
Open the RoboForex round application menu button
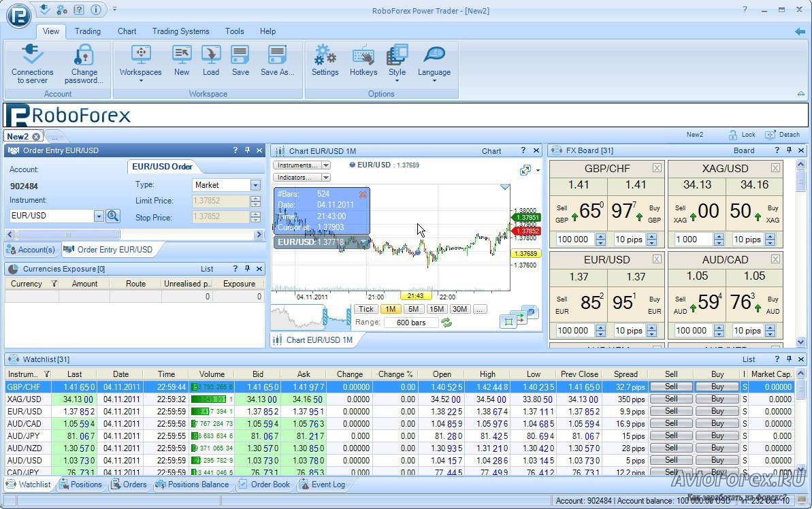(18, 14)
